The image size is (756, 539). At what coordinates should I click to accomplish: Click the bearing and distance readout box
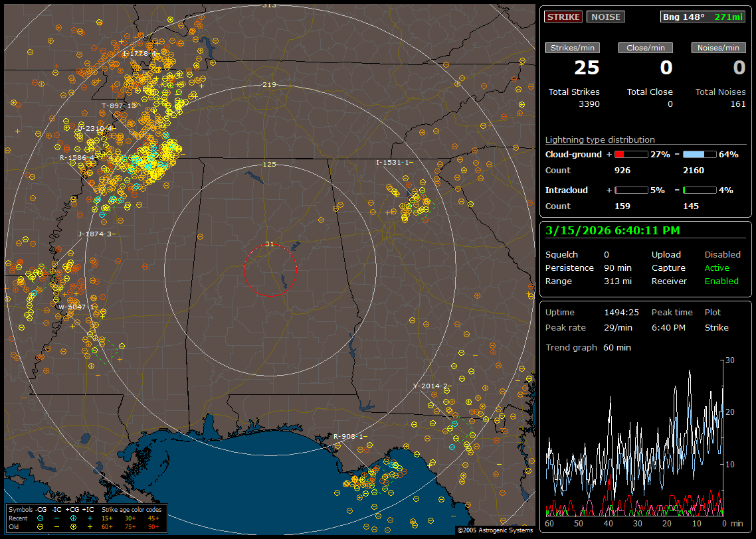tap(703, 17)
